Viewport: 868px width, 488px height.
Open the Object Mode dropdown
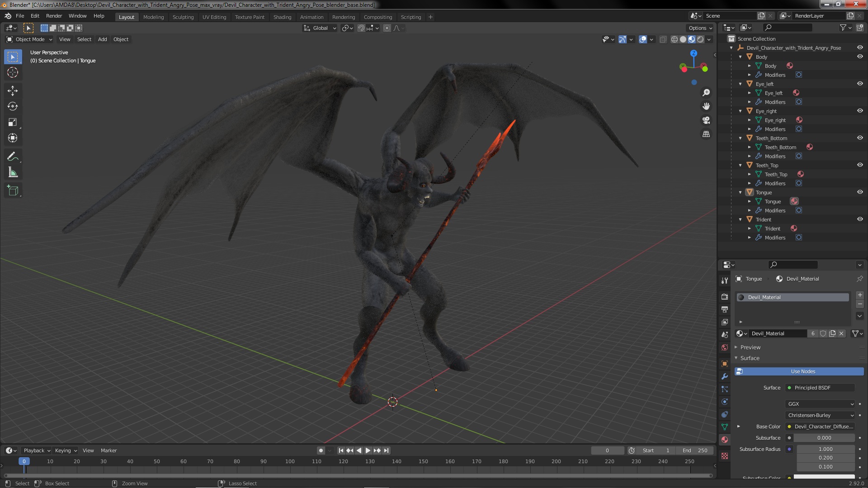[x=29, y=39]
